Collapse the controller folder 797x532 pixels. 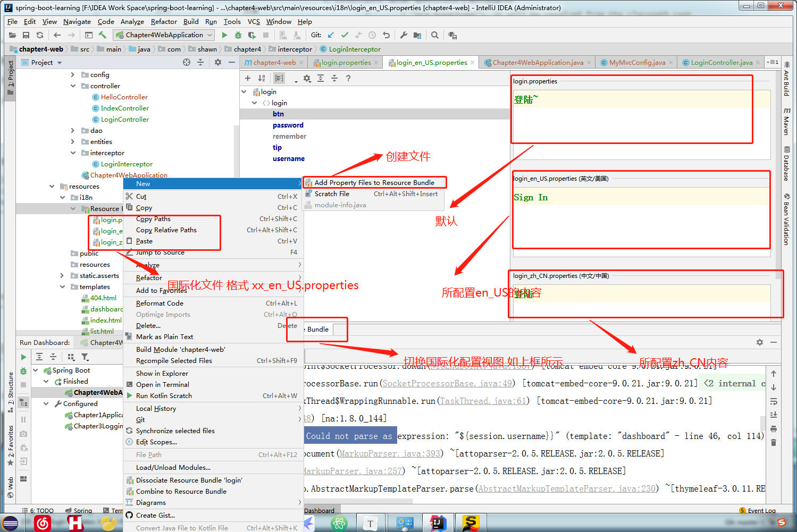73,86
